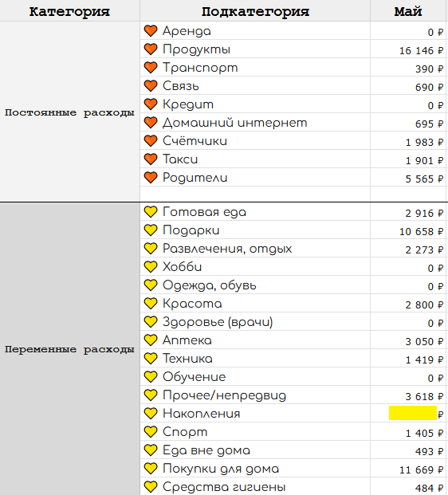
Task: Click the orange heart beside Счётчики
Action: (151, 141)
